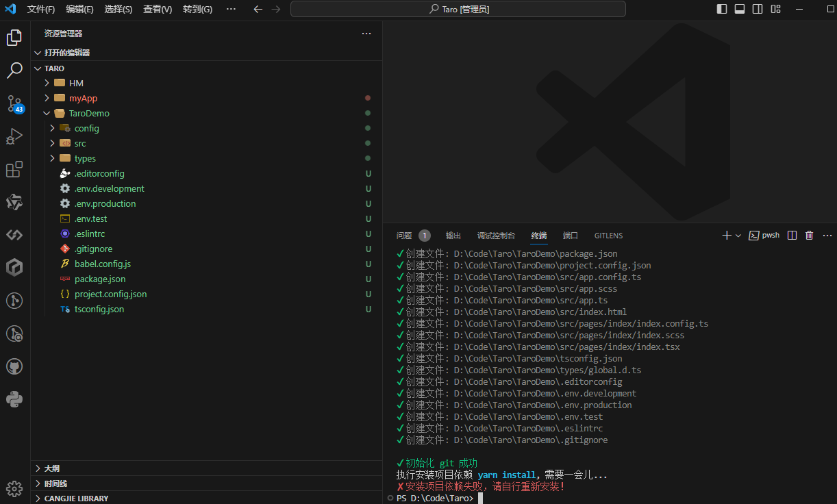The image size is (837, 504).
Task: Toggle bottom panel visibility
Action: click(740, 9)
